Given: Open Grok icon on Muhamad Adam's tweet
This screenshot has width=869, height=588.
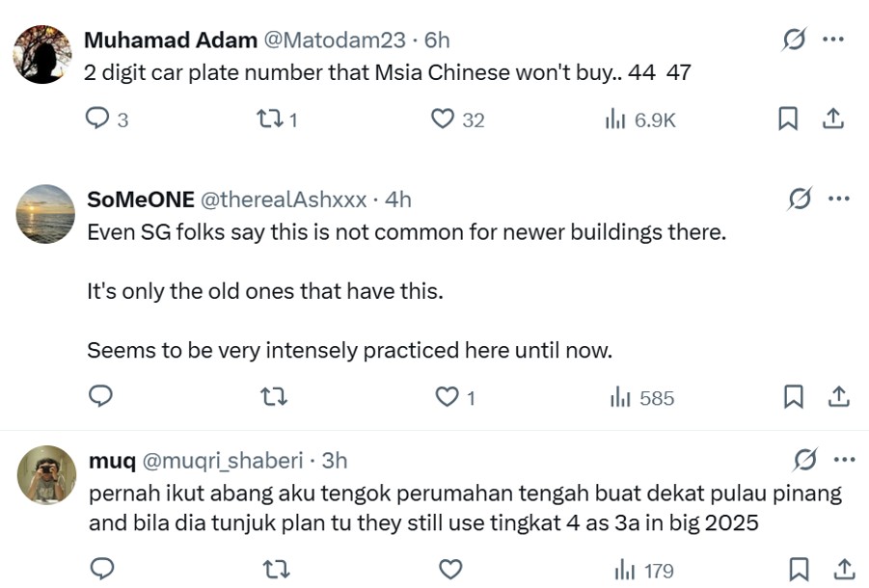Looking at the screenshot, I should coord(794,40).
